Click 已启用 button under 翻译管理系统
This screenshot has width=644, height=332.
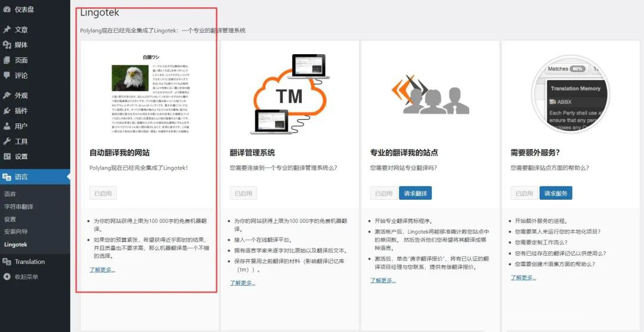[243, 193]
